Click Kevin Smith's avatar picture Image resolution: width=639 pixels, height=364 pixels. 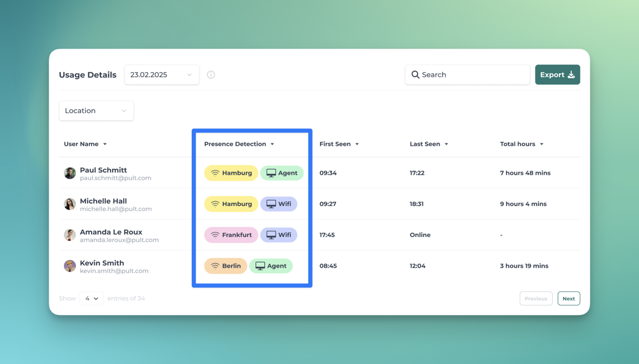pyautogui.click(x=70, y=266)
